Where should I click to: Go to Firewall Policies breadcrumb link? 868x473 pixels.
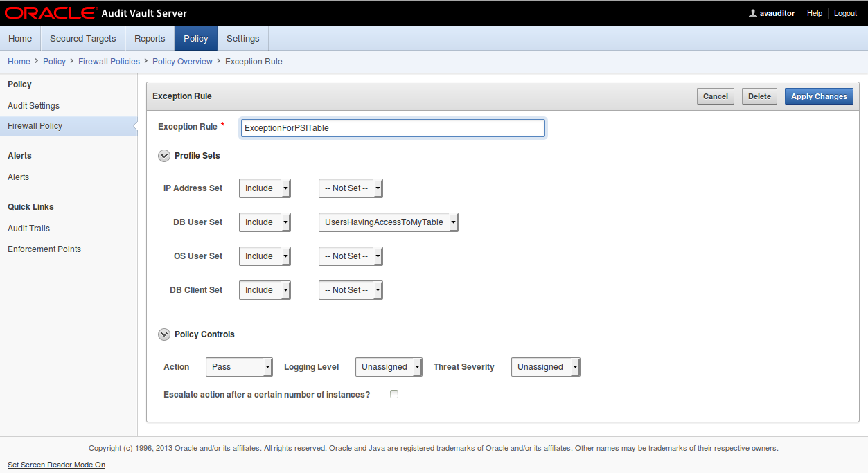point(109,62)
